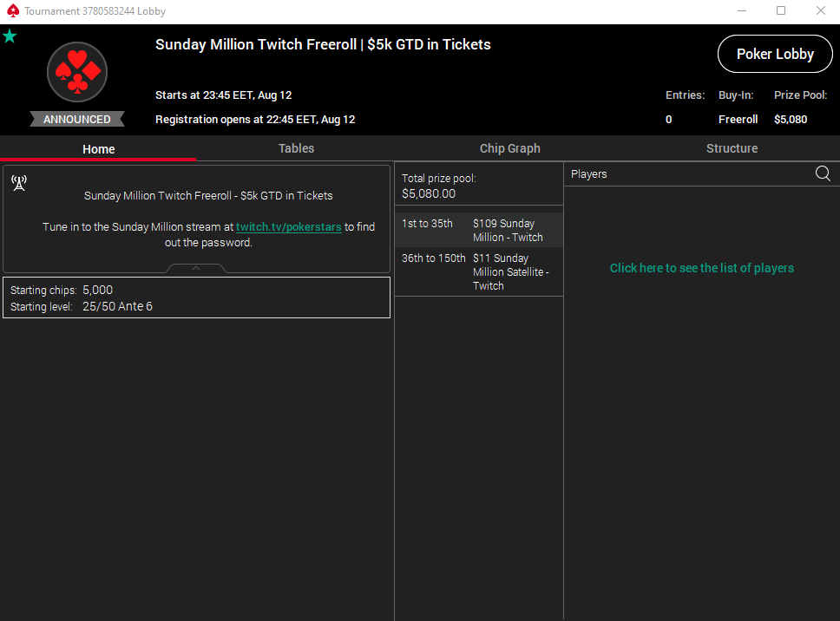Click the Total prize pool $5,080.00 value
Image resolution: width=840 pixels, height=621 pixels.
click(429, 193)
